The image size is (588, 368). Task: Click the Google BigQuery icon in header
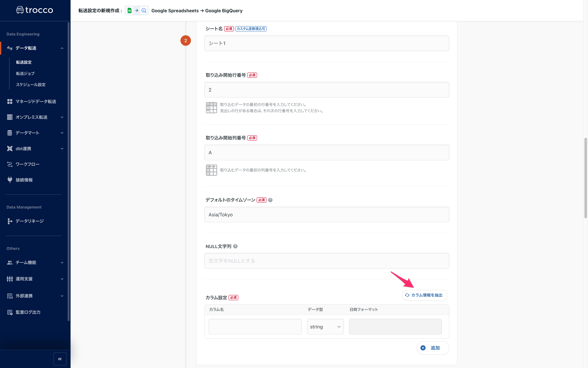144,10
